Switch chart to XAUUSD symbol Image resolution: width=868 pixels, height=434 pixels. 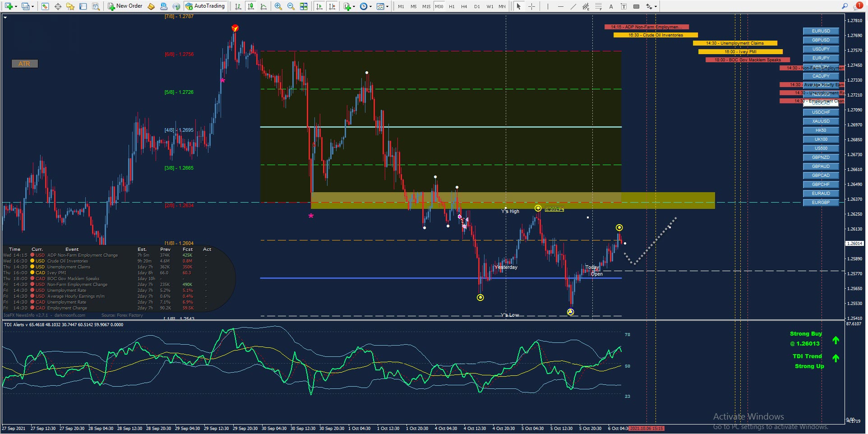pos(821,121)
